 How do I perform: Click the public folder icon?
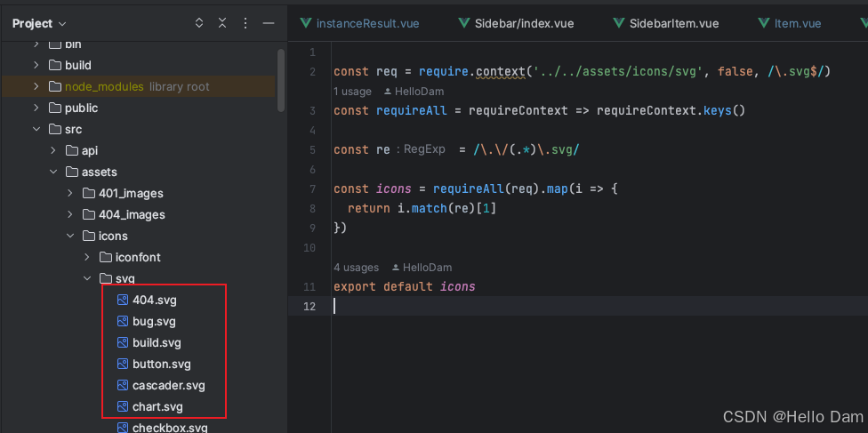[54, 108]
